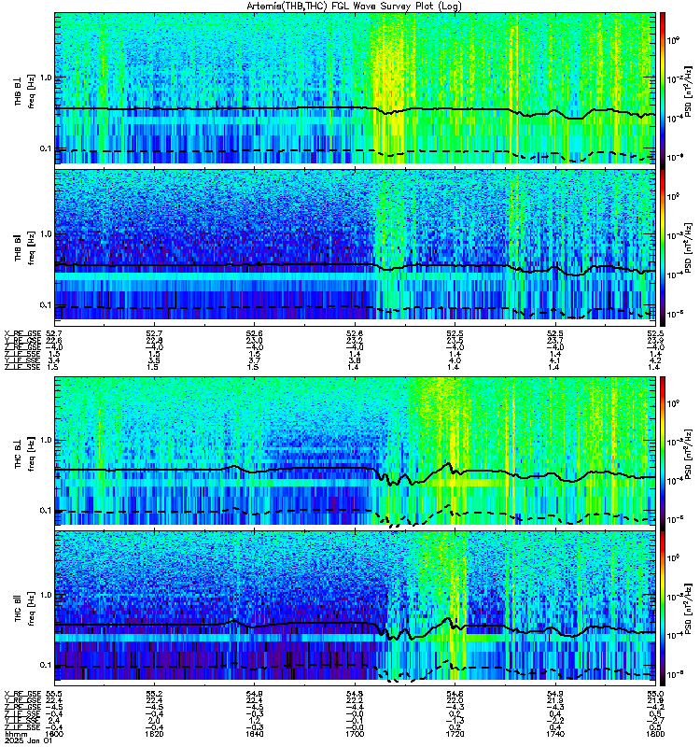
Task: Click the '0.1' frequency tick of the top THB panel
Action: coord(46,148)
